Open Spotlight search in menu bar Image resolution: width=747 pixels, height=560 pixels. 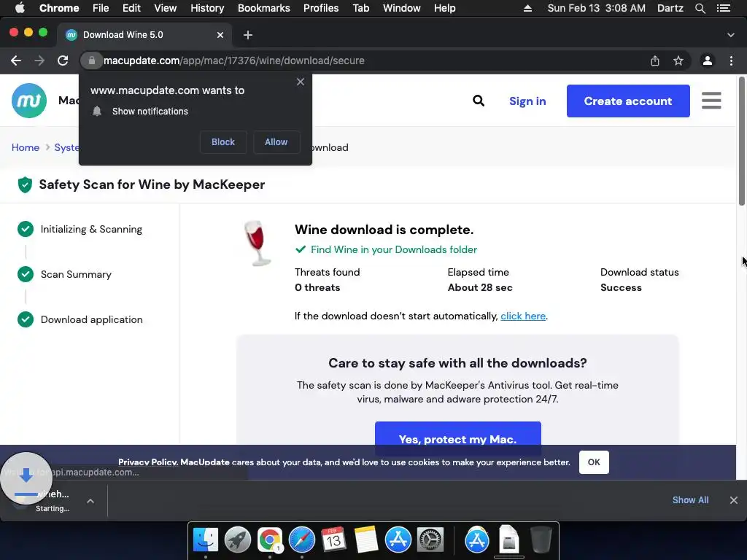click(x=700, y=8)
